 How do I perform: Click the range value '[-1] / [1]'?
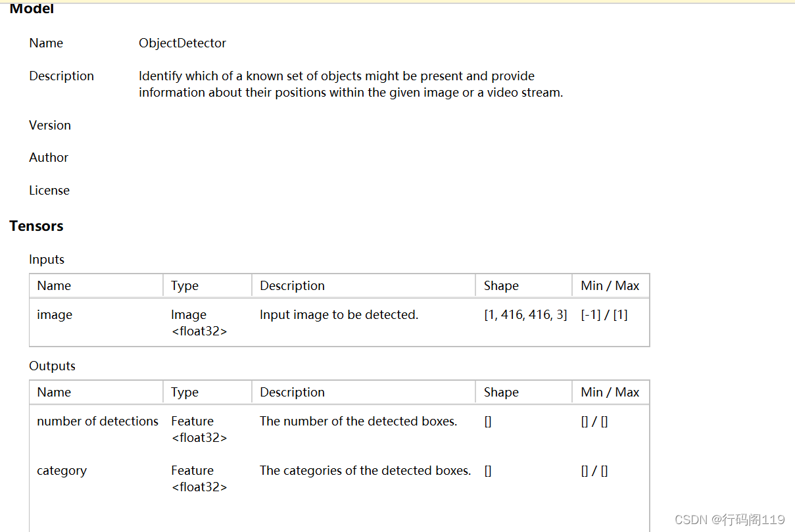(x=604, y=315)
